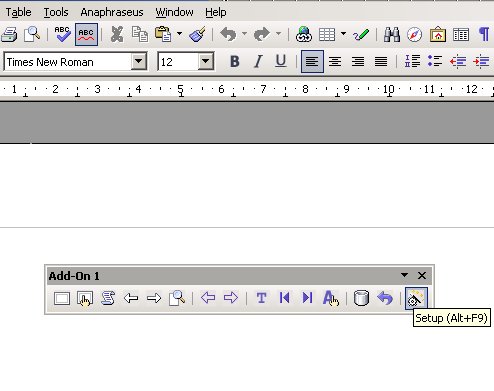Select Align Right paragraph alignment
This screenshot has width=494, height=391.
pyautogui.click(x=358, y=61)
